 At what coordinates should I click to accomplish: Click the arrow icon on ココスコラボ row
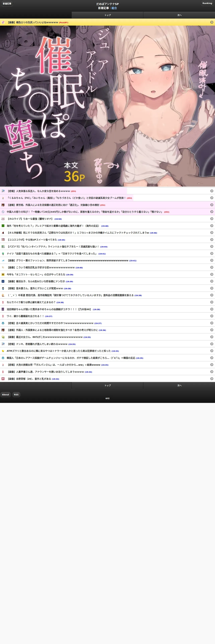(212, 240)
